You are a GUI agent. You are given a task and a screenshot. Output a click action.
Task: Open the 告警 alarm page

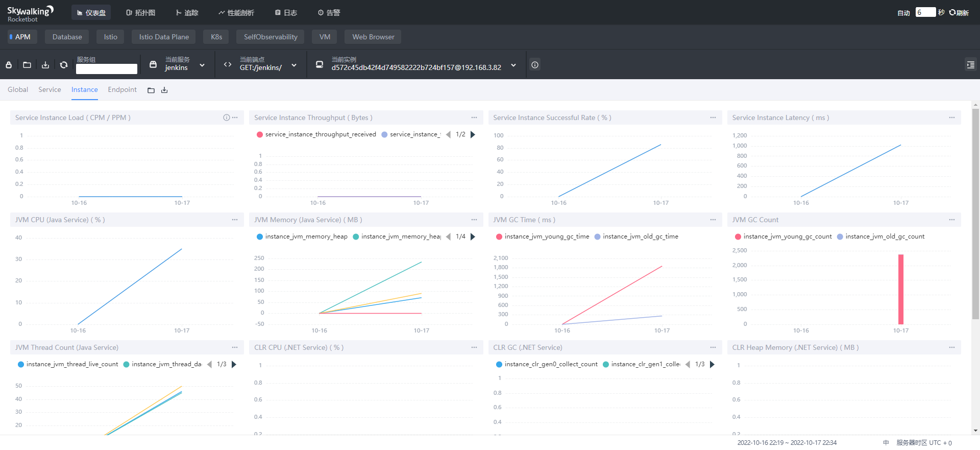[329, 13]
